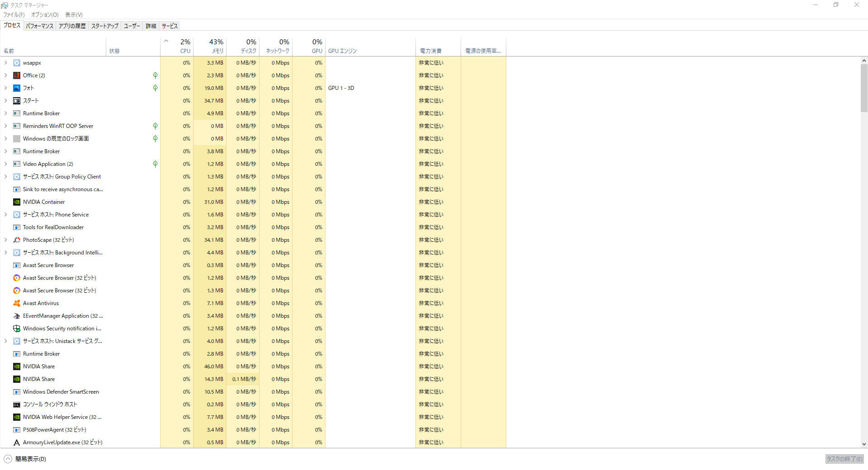Expand the wsappx process group
This screenshot has height=470, width=868.
click(x=5, y=63)
